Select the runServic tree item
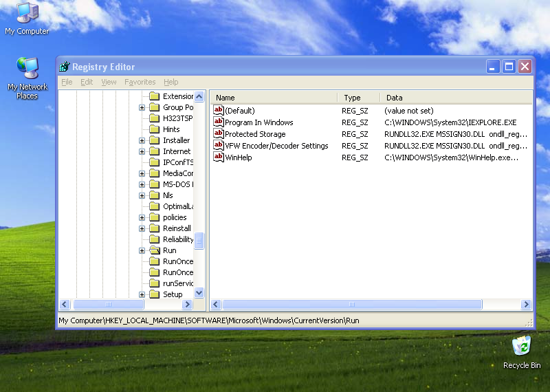This screenshot has height=392, width=550. coord(178,283)
